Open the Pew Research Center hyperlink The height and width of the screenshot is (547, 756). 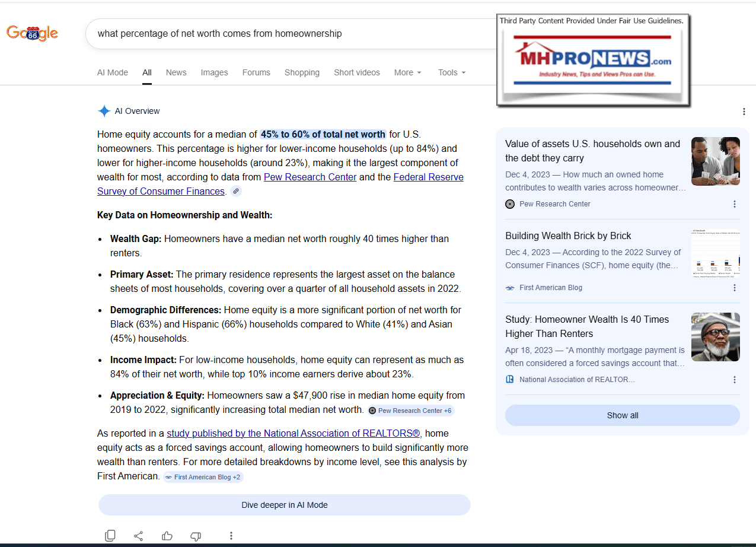pyautogui.click(x=310, y=177)
